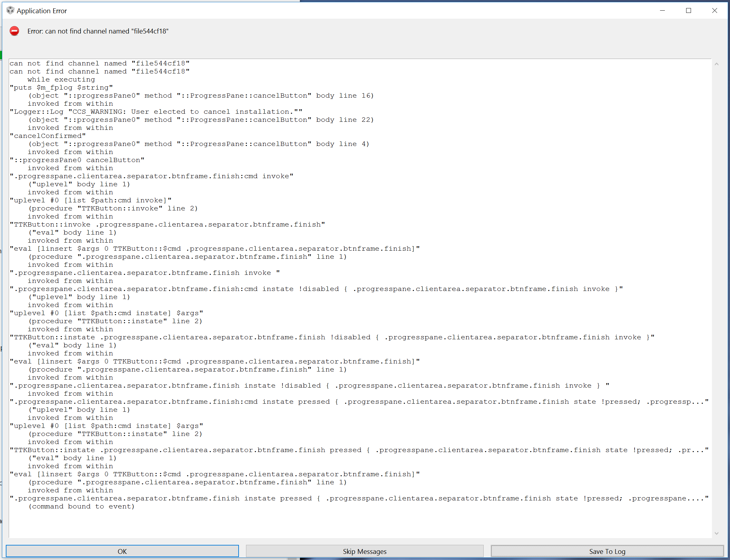Maximize the Application Error window
Viewport: 730px width, 560px height.
click(x=688, y=11)
